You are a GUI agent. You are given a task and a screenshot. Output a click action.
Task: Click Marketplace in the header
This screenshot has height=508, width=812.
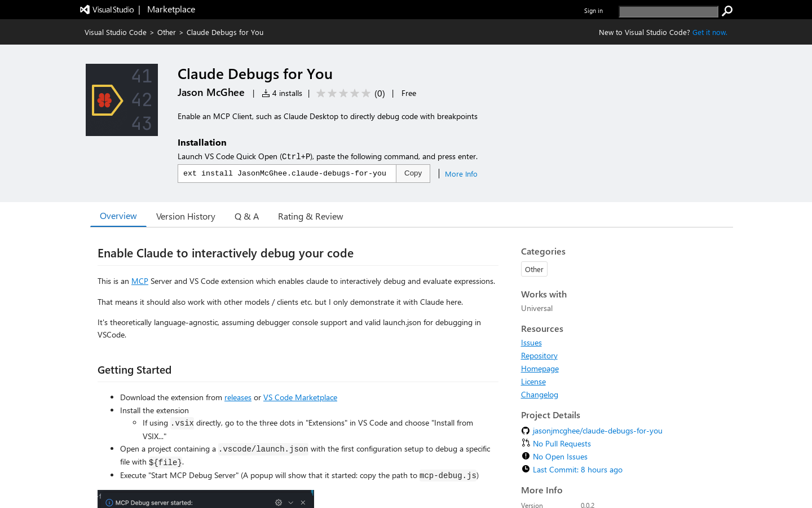[x=171, y=10]
